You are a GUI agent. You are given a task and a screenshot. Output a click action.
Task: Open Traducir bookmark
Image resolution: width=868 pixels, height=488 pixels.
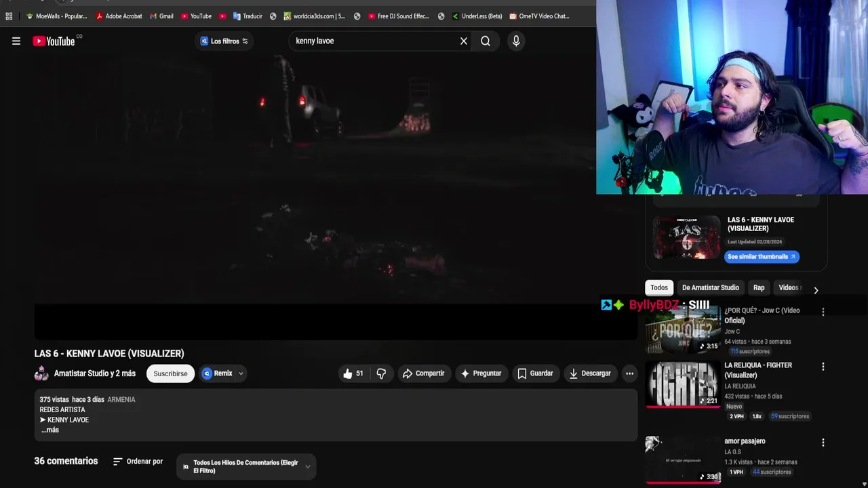(x=248, y=16)
